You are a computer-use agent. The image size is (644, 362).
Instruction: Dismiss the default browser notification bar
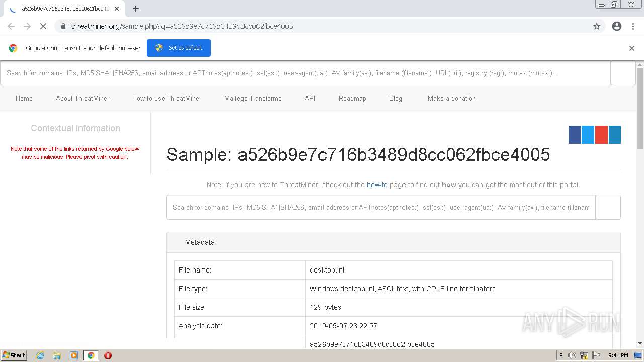pyautogui.click(x=632, y=48)
